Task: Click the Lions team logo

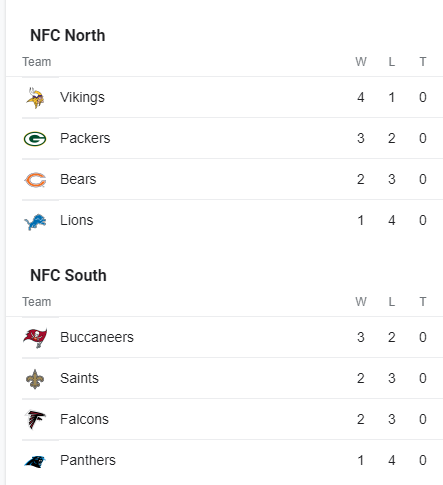Action: pos(35,222)
